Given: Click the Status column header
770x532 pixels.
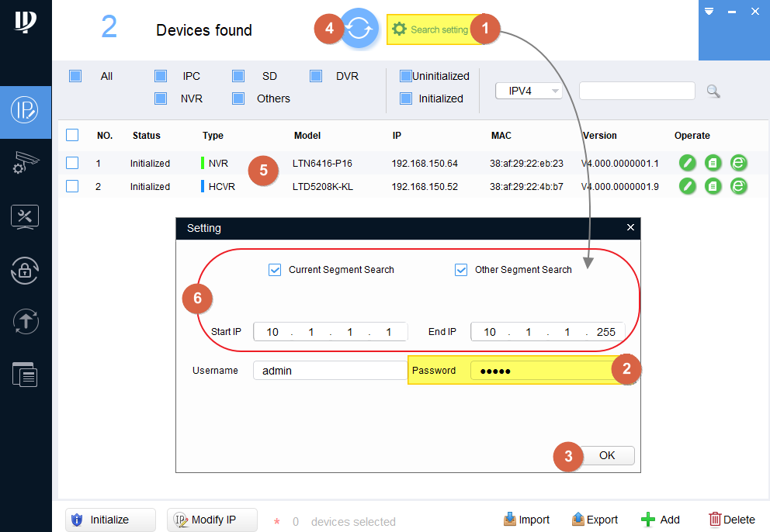Looking at the screenshot, I should [147, 136].
